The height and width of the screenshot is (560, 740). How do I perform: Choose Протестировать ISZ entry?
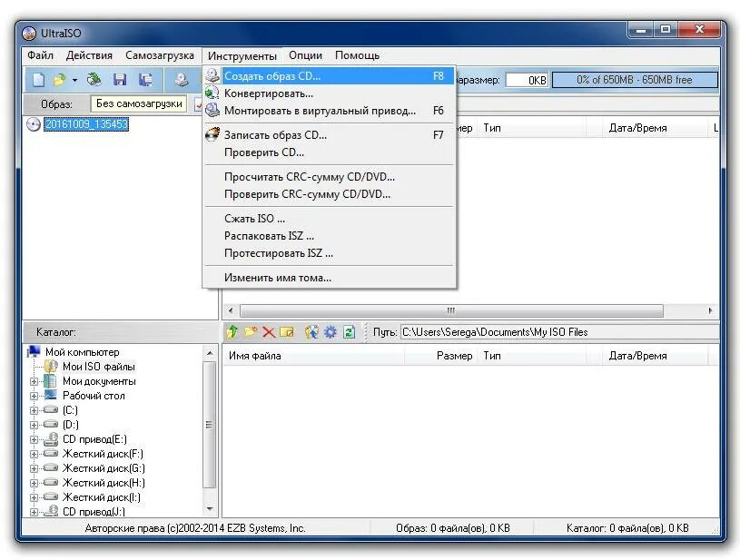(330, 253)
